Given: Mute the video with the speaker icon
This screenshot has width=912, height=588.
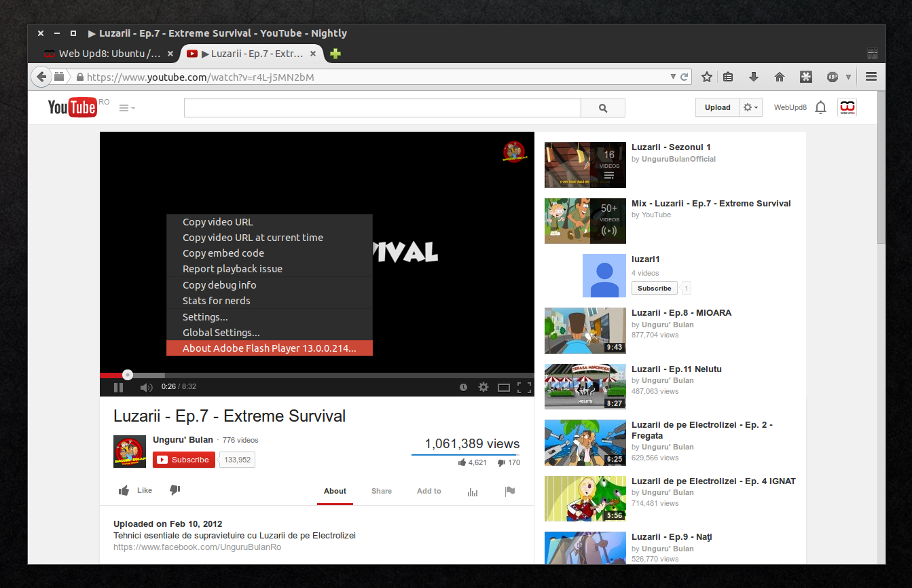Looking at the screenshot, I should [x=146, y=388].
